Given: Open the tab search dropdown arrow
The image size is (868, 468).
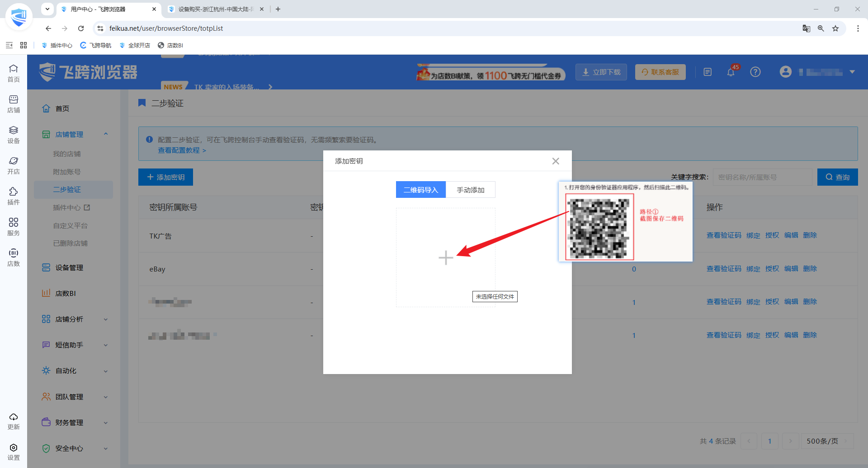Looking at the screenshot, I should [47, 9].
